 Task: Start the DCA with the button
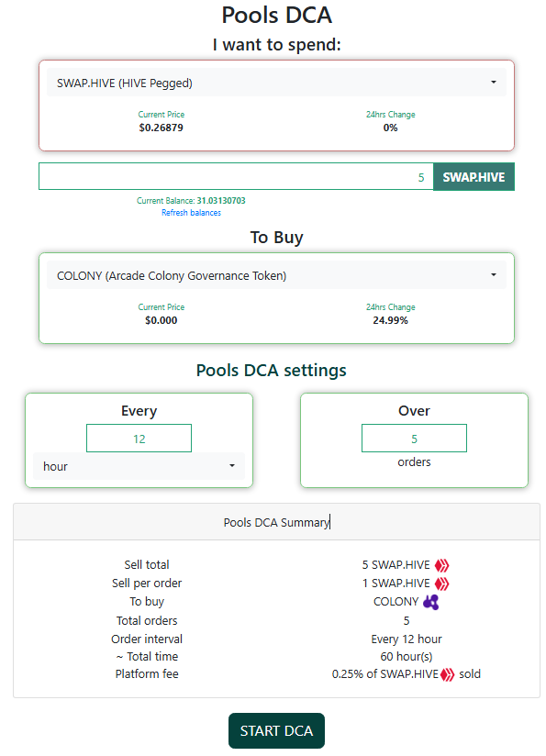click(276, 731)
